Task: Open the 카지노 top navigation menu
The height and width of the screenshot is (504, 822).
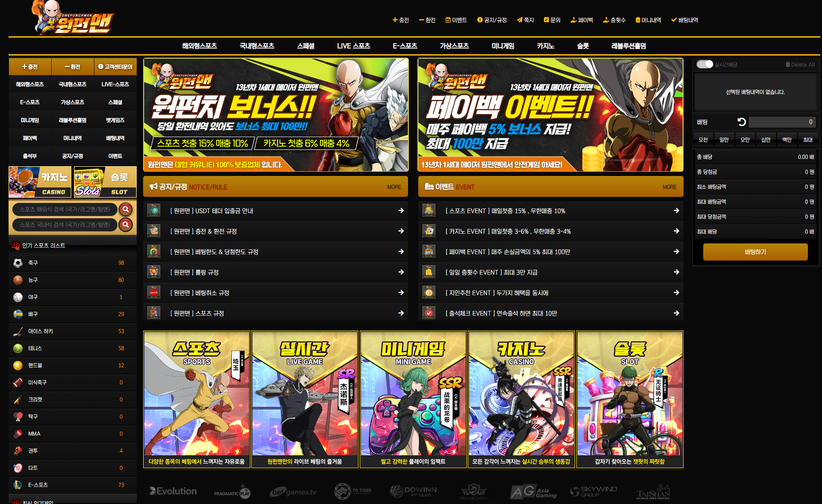Action: point(545,46)
